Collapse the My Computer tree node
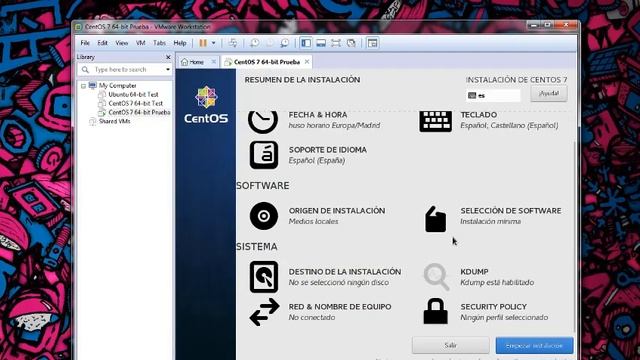Image resolution: width=640 pixels, height=360 pixels. point(83,86)
